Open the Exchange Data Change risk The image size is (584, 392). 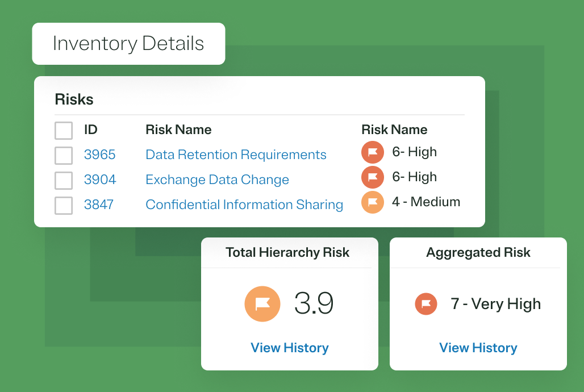tap(217, 180)
